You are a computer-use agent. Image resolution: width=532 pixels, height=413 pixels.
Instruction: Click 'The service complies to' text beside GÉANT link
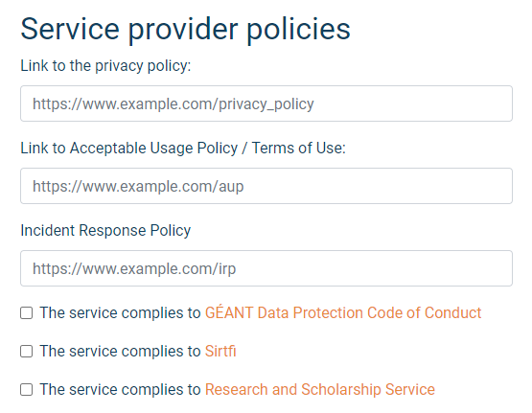[120, 312]
